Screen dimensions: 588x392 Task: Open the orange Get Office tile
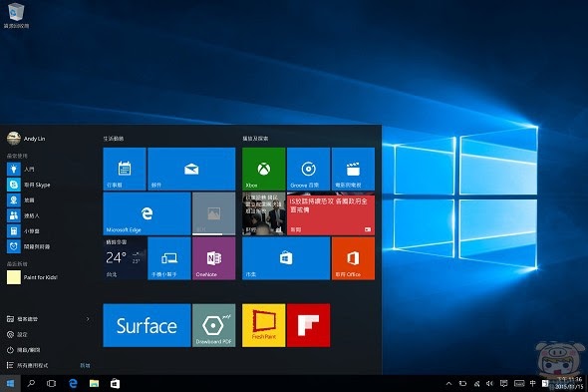coord(353,258)
